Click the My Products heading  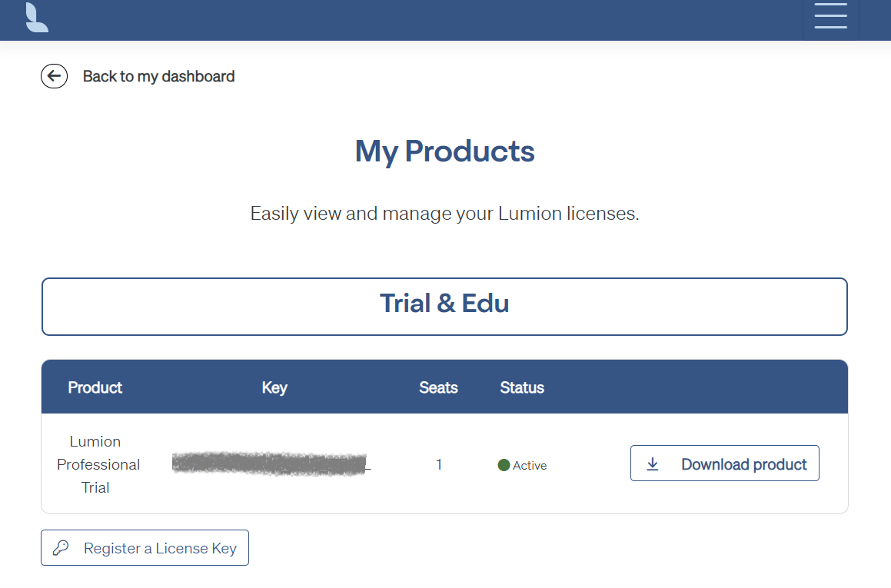click(x=445, y=151)
